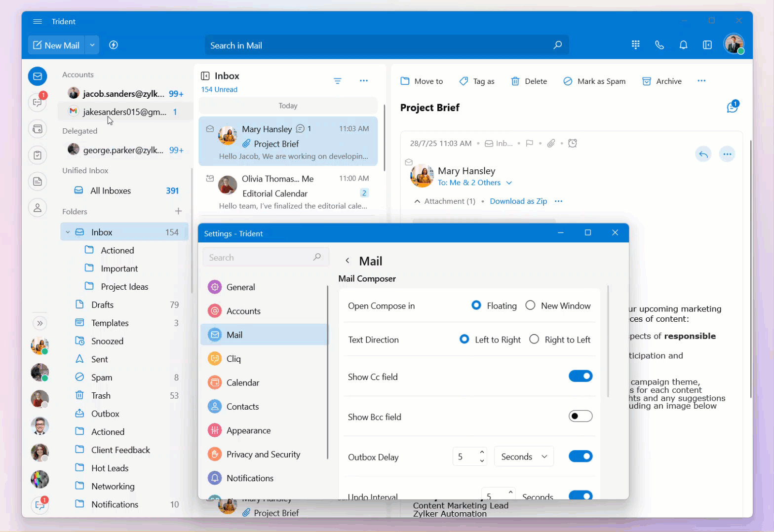Image resolution: width=774 pixels, height=532 pixels.
Task: Select delegated george.parker@zylk... account
Action: [125, 150]
